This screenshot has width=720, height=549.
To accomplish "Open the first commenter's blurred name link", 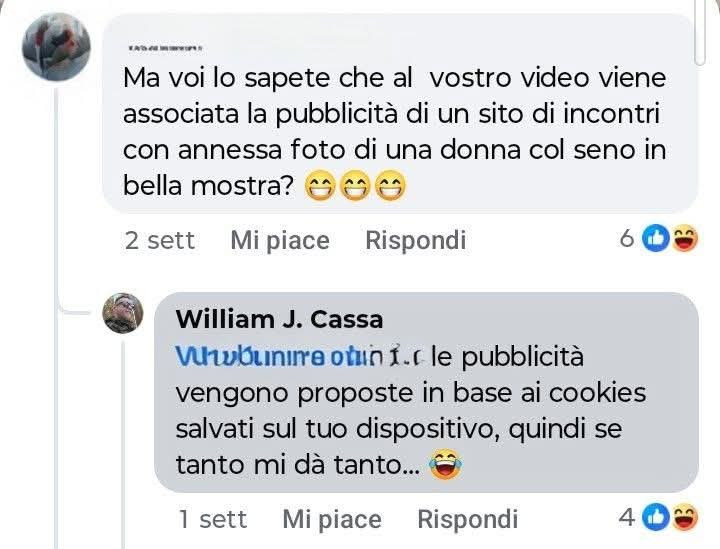I will coord(165,48).
